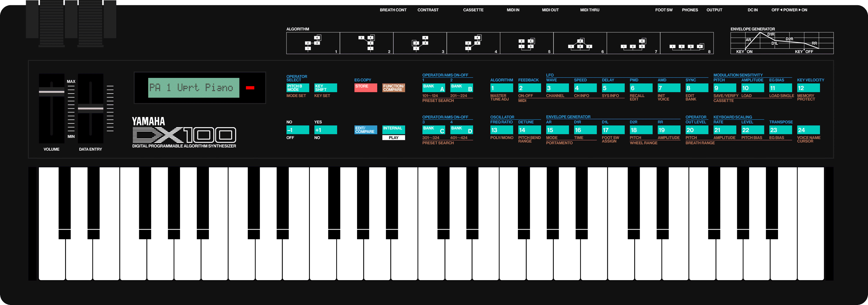The width and height of the screenshot is (868, 305).
Task: Click the MIDI IN label
Action: (513, 10)
